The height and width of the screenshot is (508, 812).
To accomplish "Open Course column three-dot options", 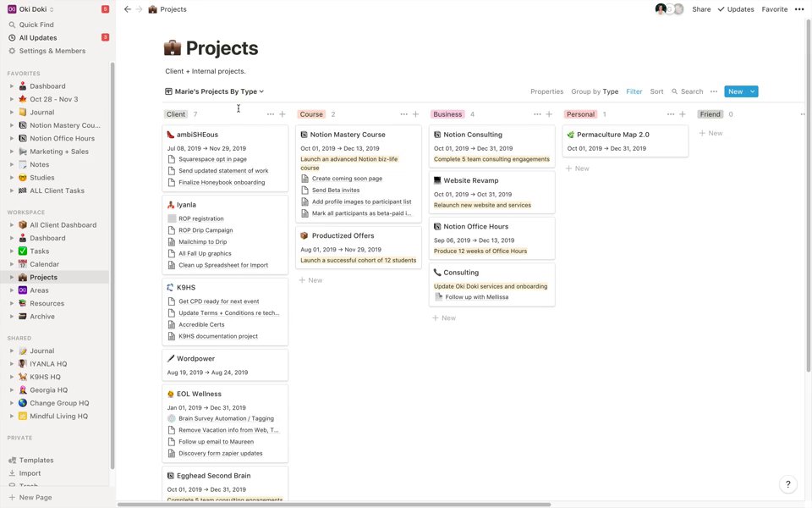I will [x=403, y=114].
